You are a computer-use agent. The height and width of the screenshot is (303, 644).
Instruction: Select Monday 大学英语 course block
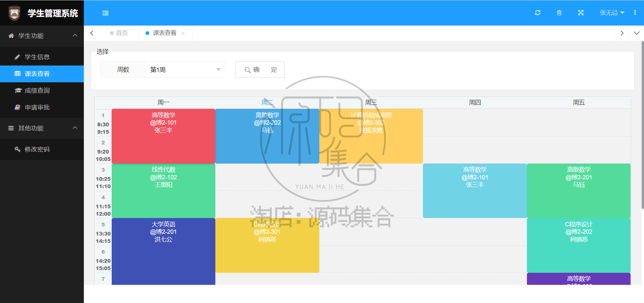pyautogui.click(x=163, y=252)
